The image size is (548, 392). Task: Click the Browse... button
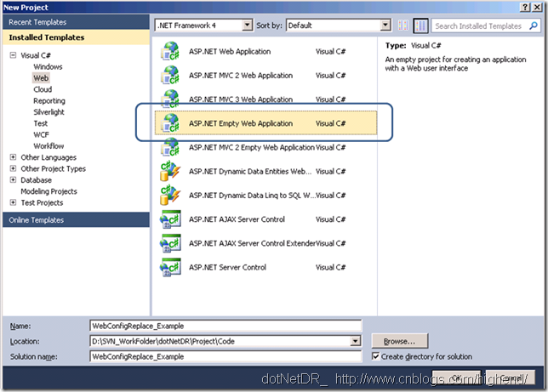400,341
